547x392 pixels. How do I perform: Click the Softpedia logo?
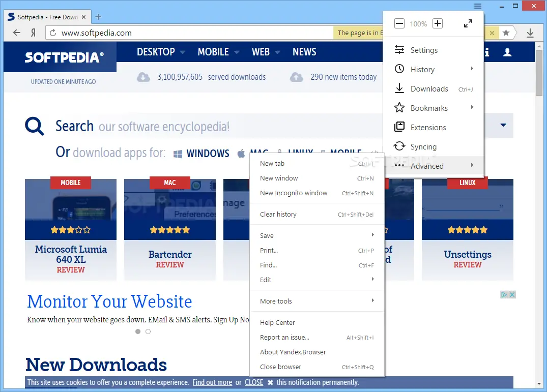[64, 57]
